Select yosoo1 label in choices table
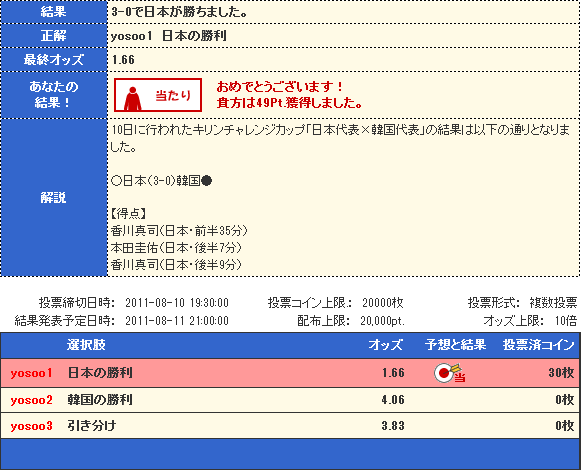This screenshot has width=581, height=470. [x=31, y=373]
